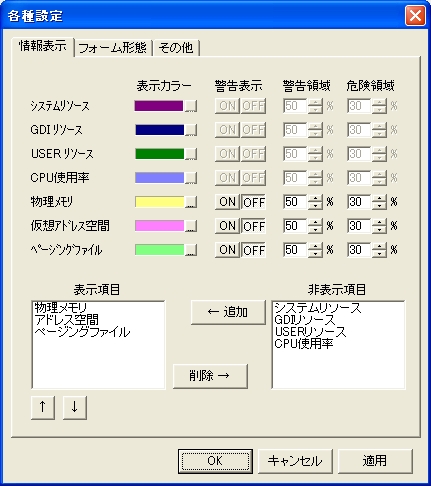Turn ON warning display for ページングファイル
Viewport: 431px width, 486px height.
pos(227,250)
